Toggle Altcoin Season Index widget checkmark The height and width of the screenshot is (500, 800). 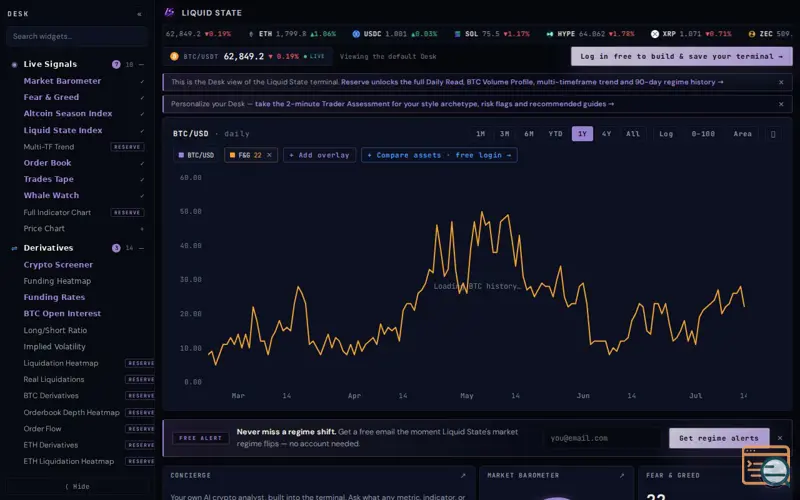coord(142,114)
